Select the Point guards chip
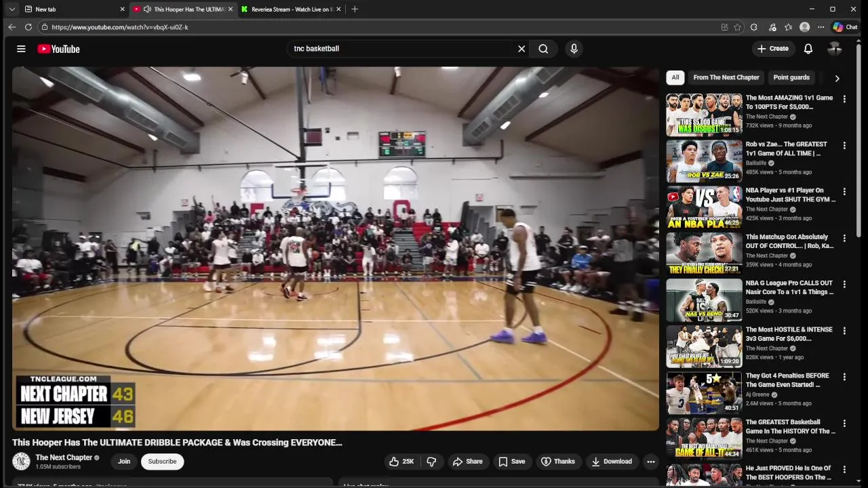 coord(791,77)
